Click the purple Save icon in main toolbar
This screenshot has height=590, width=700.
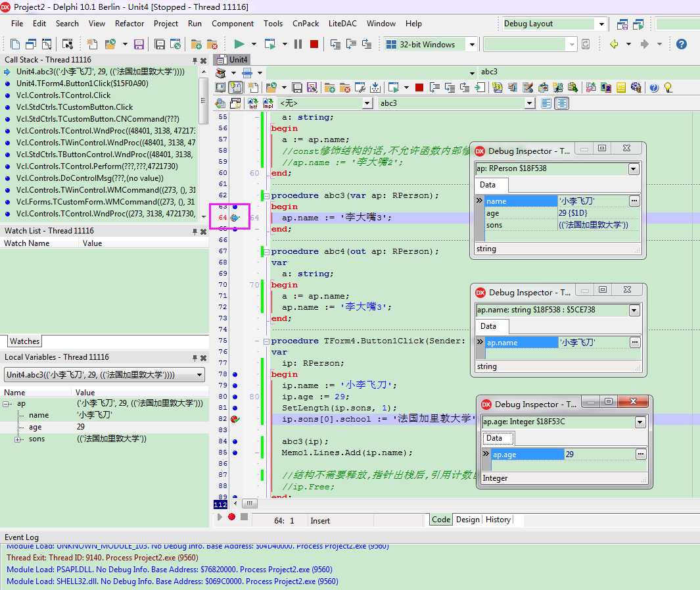[x=139, y=44]
